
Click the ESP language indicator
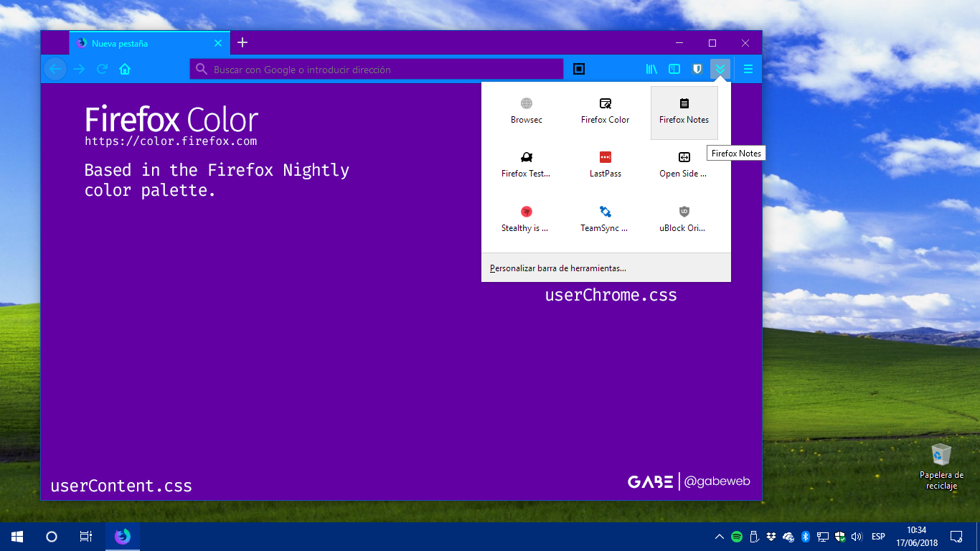coord(878,537)
